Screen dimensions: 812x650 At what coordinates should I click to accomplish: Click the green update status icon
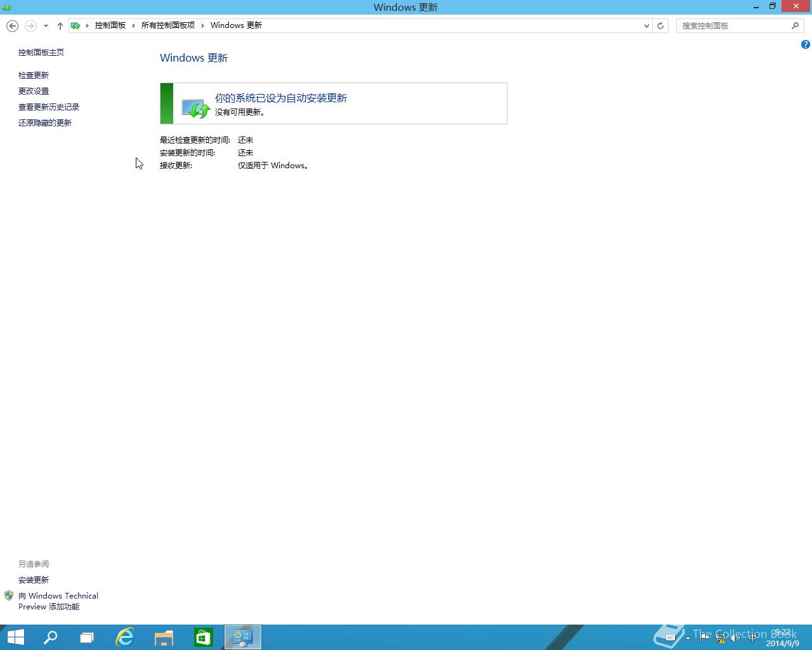(x=195, y=108)
